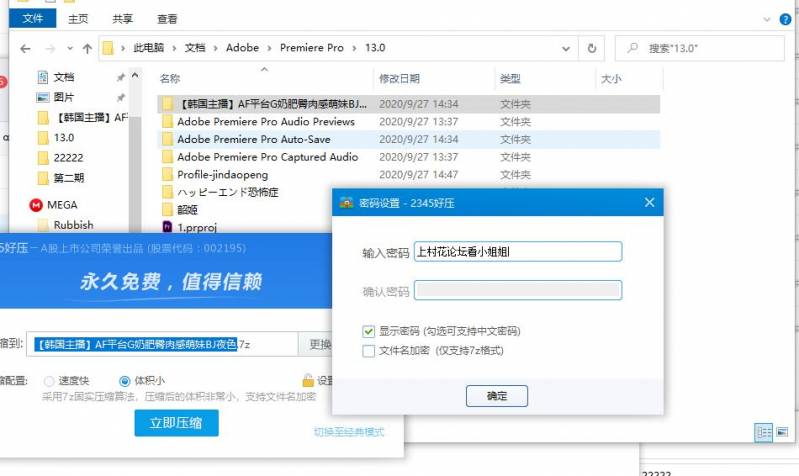This screenshot has height=476, width=799.
Task: Click Premiere Pro in the breadcrumb
Action: pyautogui.click(x=311, y=48)
